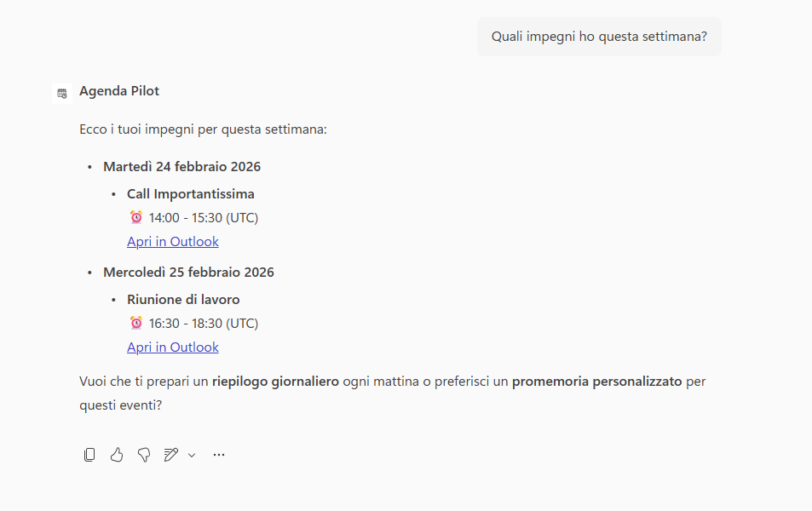
Task: Click the bold "riepilogo giornaliero" text
Action: [275, 382]
